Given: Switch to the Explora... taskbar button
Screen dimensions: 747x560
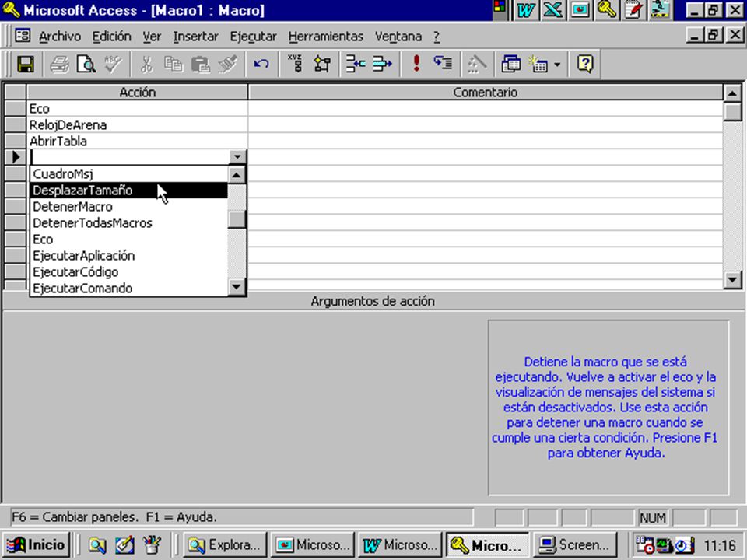Looking at the screenshot, I should coord(225,544).
